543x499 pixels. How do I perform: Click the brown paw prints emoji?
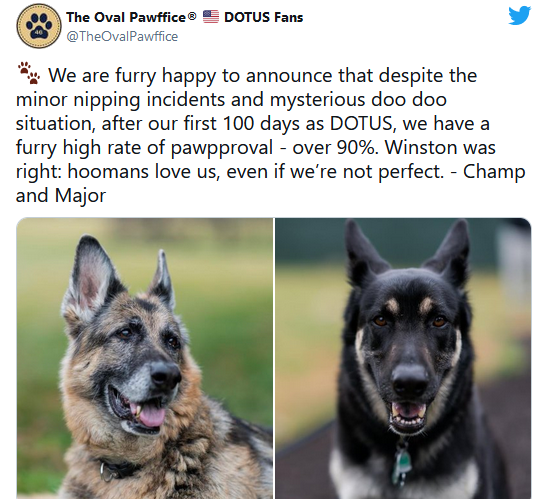(x=29, y=73)
